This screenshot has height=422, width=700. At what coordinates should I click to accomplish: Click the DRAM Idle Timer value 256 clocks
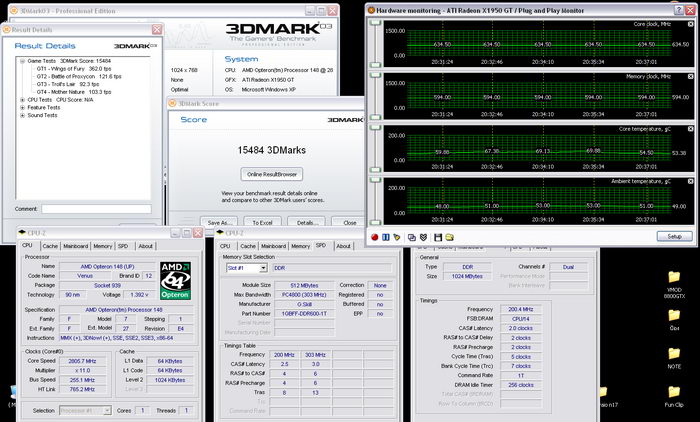[521, 385]
